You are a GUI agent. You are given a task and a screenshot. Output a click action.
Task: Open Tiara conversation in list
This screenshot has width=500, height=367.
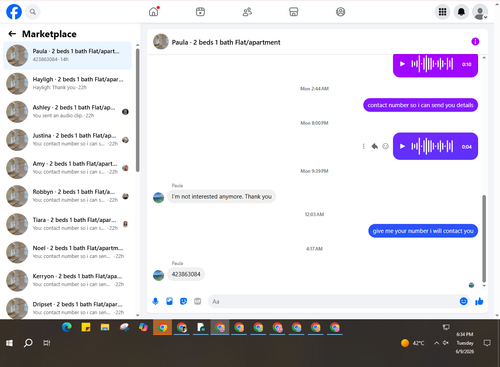pyautogui.click(x=67, y=224)
